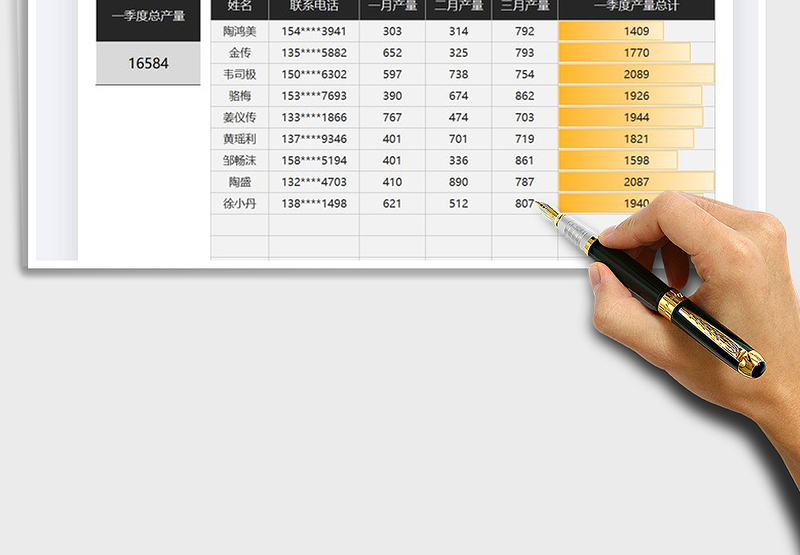
Task: Click the name cell 陶鸿美
Action: point(240,31)
